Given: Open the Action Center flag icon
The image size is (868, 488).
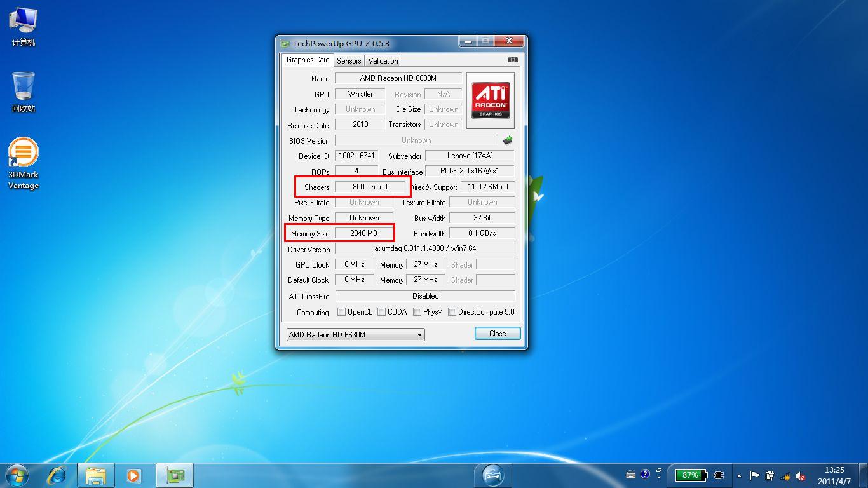Looking at the screenshot, I should 755,475.
